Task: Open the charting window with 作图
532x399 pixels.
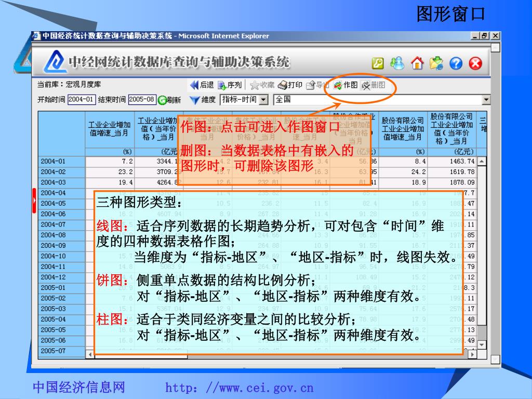Action: tap(345, 85)
